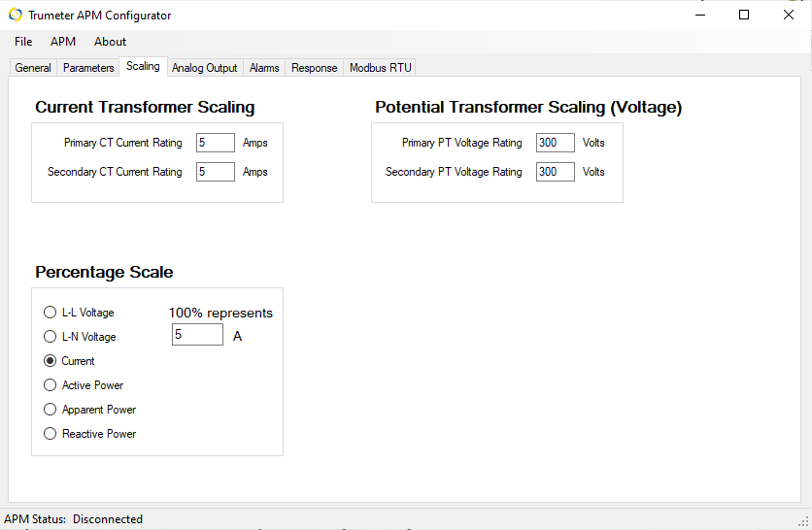Click the '100% represents' label
Viewport: 812px width, 530px height.
pos(220,314)
